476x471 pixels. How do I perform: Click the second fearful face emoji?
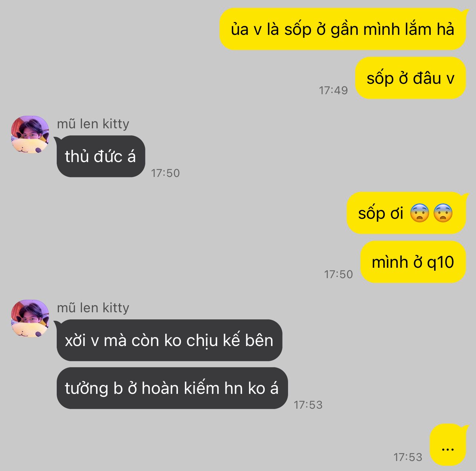pos(443,213)
